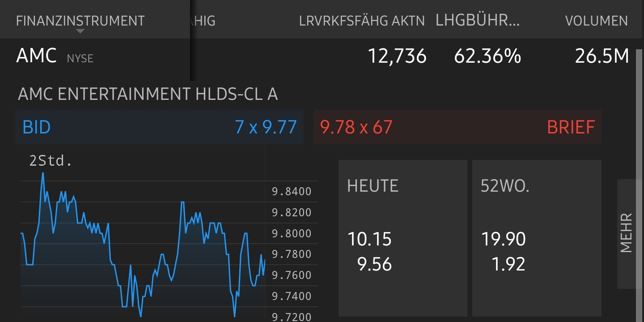
Task: Click the fee rate value 62.36%
Action: pos(487,56)
